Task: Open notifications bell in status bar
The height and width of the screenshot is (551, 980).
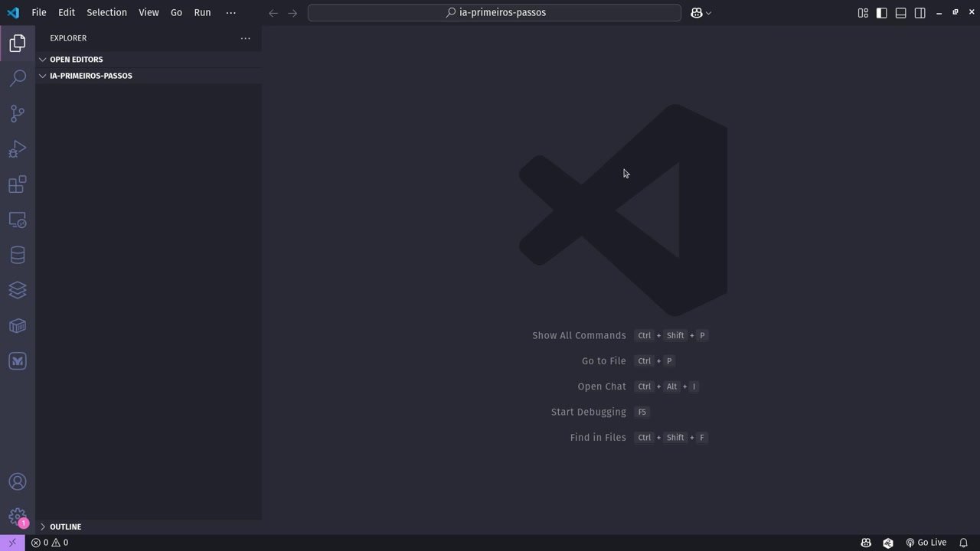Action: [x=964, y=543]
